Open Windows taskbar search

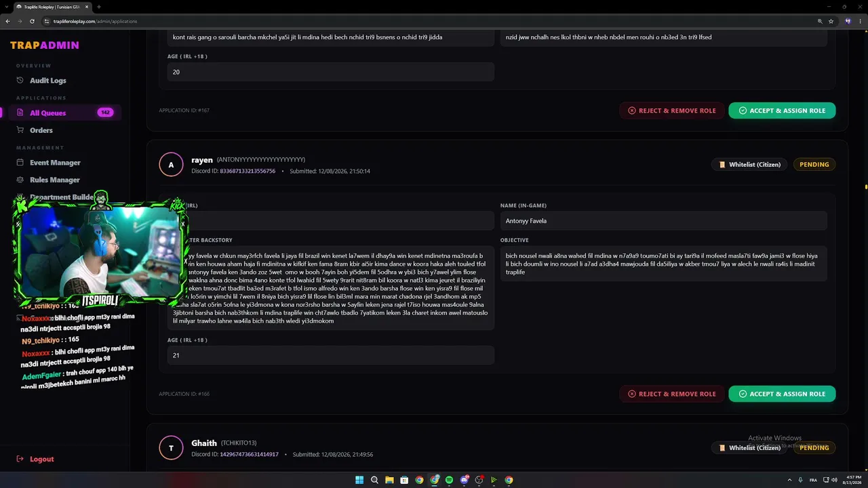tap(374, 480)
